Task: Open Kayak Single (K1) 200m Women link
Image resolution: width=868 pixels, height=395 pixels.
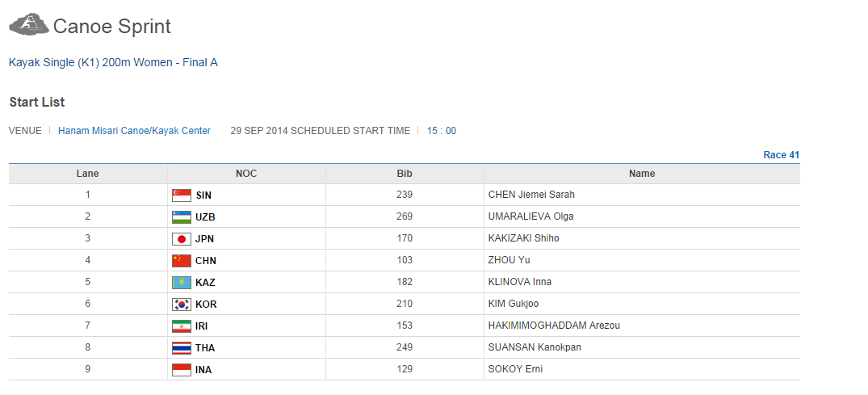Action: tap(113, 62)
